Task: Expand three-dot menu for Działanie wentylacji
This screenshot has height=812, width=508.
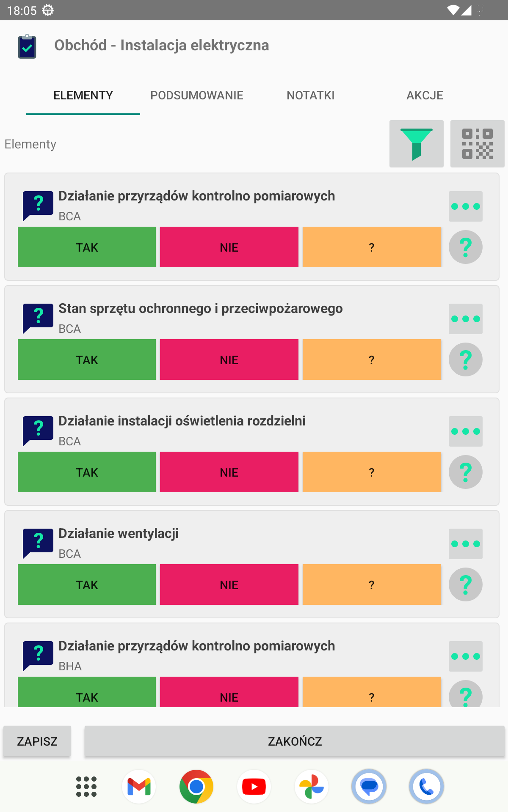Action: (x=465, y=544)
